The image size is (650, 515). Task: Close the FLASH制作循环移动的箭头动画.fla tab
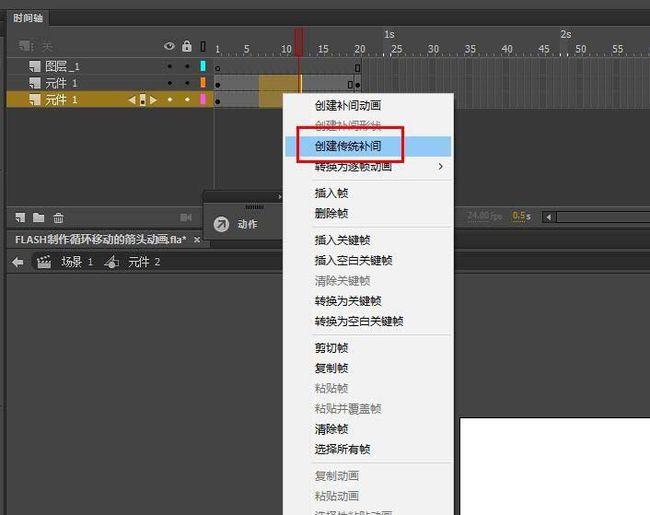[x=197, y=240]
